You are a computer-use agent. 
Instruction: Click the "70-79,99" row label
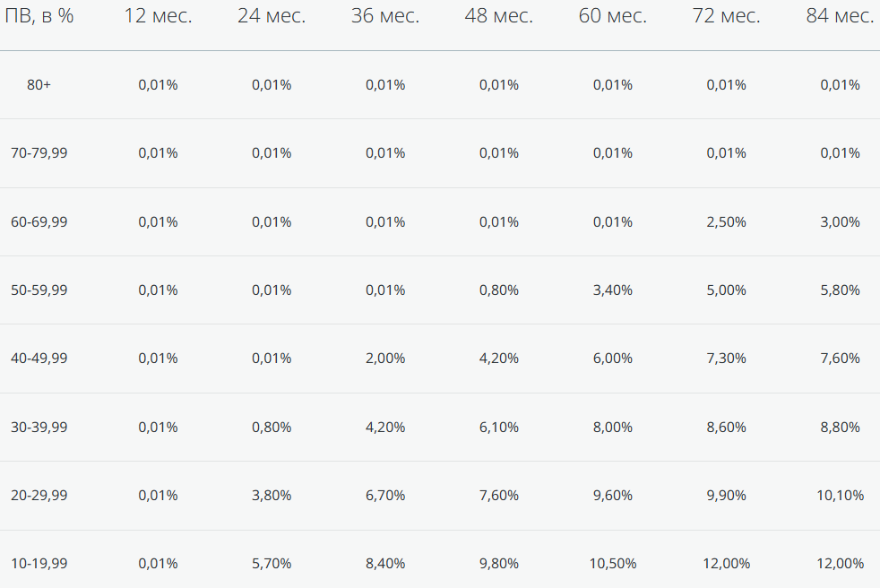coord(39,153)
